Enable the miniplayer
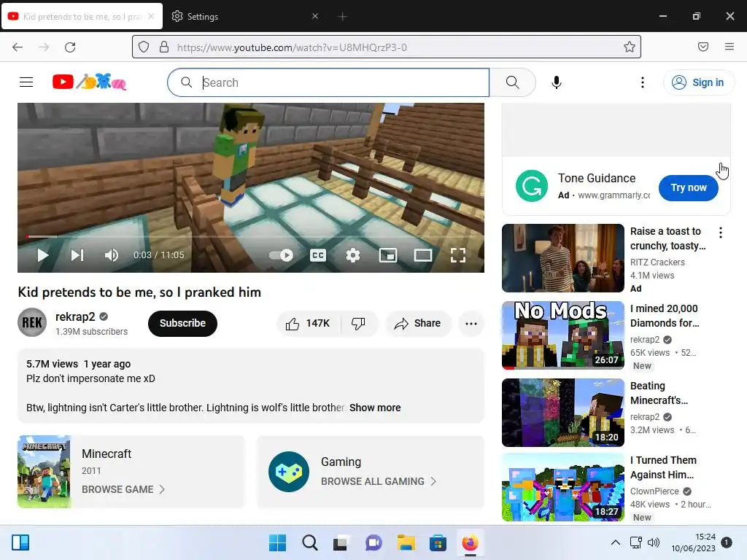747x560 pixels. tap(388, 255)
